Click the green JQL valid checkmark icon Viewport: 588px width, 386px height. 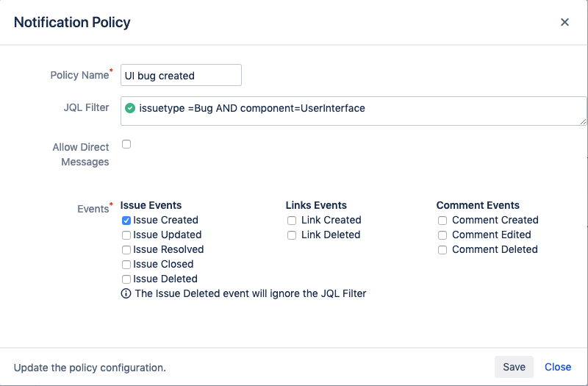tap(130, 108)
